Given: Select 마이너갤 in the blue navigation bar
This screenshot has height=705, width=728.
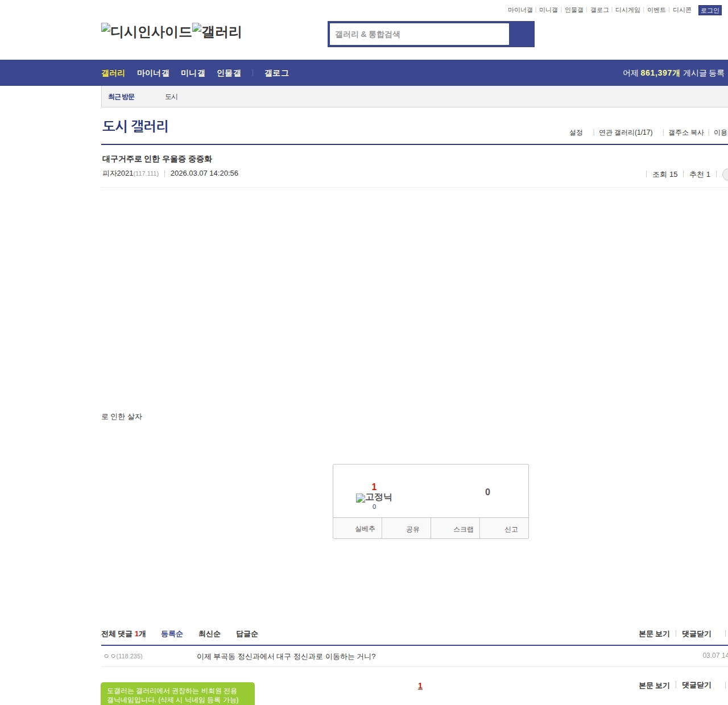Looking at the screenshot, I should tap(153, 73).
